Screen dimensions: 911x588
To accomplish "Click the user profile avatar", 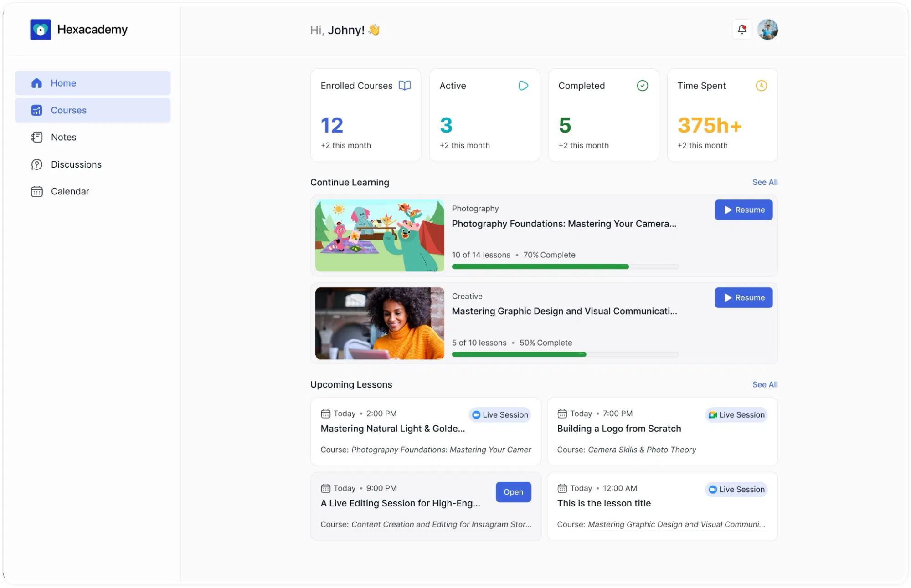I will 767,30.
